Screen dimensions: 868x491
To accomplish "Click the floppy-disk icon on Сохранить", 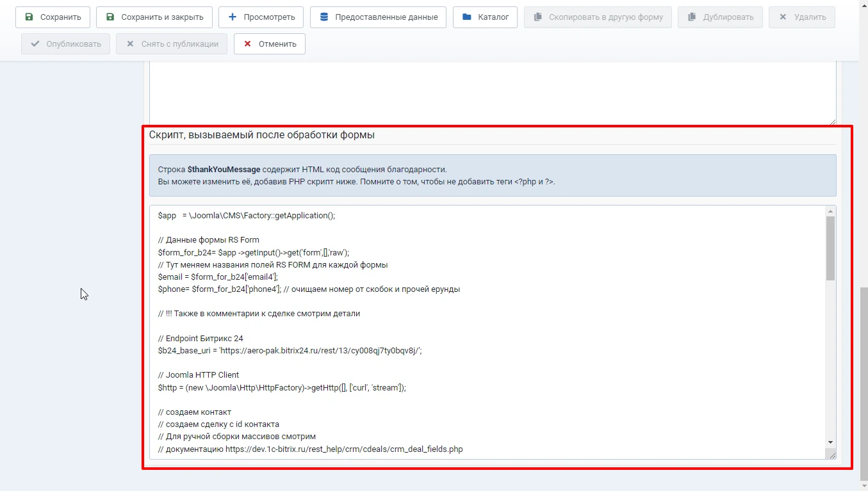I will click(x=29, y=17).
